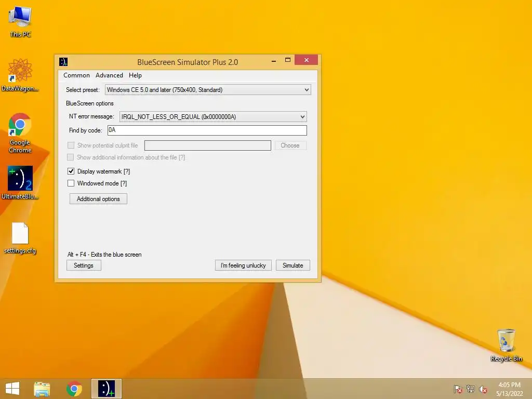Open the Action Center flag tray icon
The width and height of the screenshot is (532, 399).
(x=458, y=389)
